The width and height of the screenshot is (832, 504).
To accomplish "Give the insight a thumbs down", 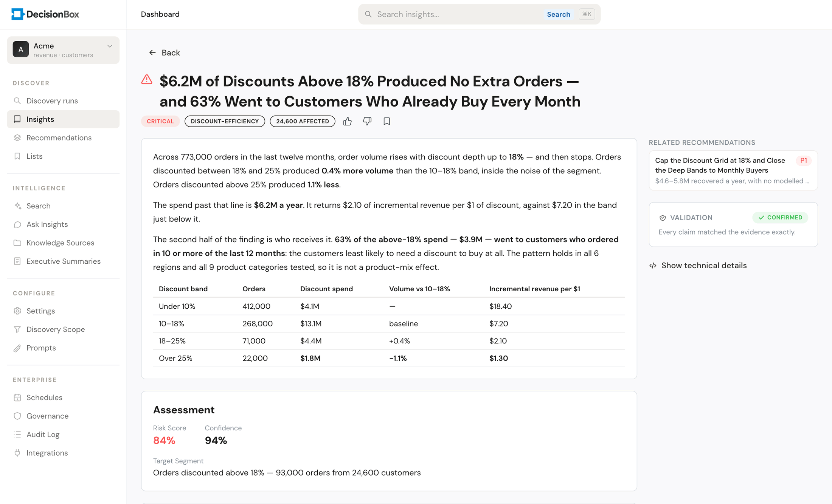I will [367, 121].
